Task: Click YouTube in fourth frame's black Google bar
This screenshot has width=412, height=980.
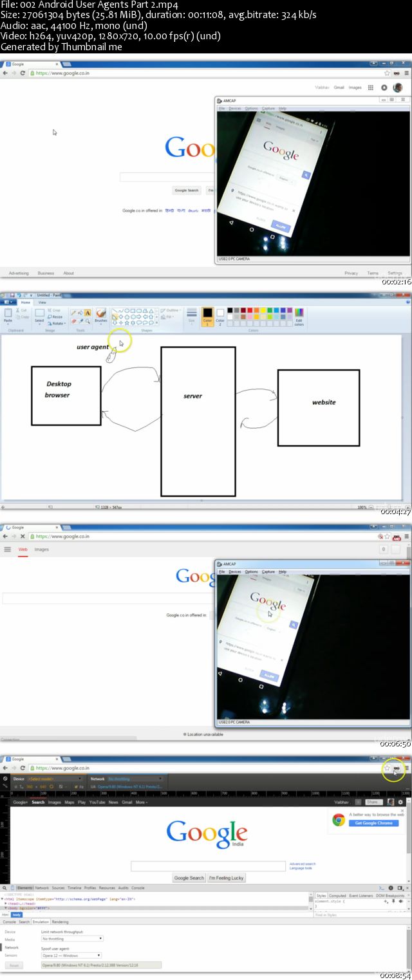Action: [x=97, y=802]
